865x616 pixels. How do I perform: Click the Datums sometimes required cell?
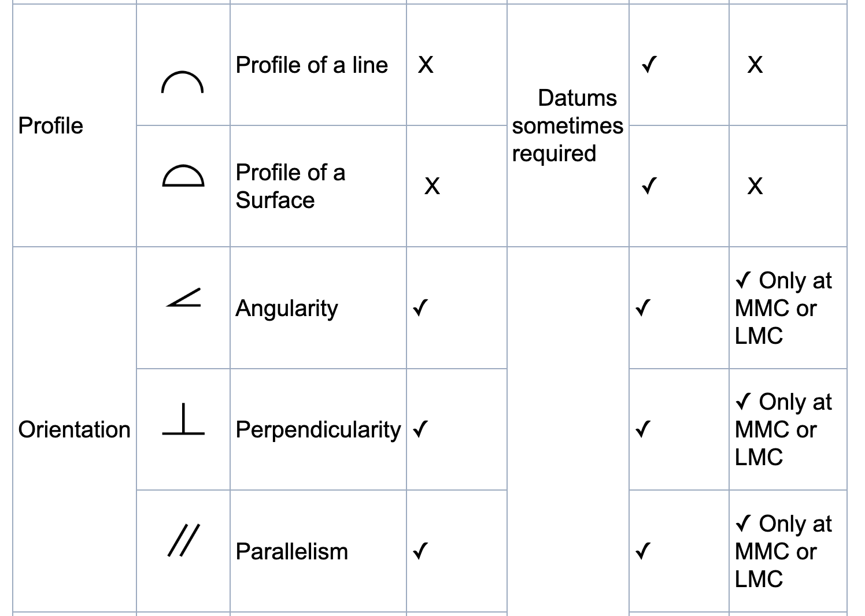568,125
